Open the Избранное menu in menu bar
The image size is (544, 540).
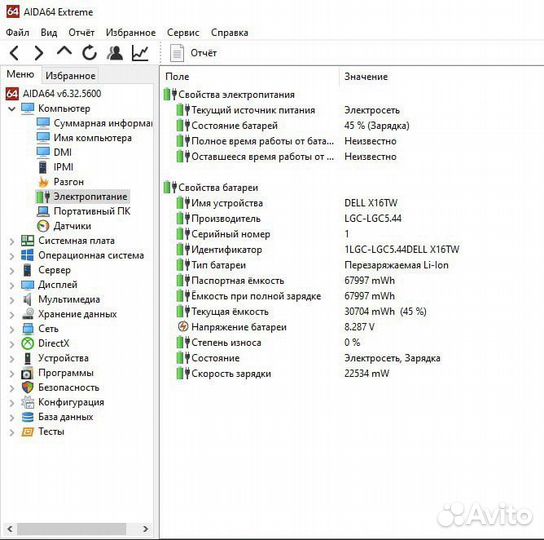[130, 33]
